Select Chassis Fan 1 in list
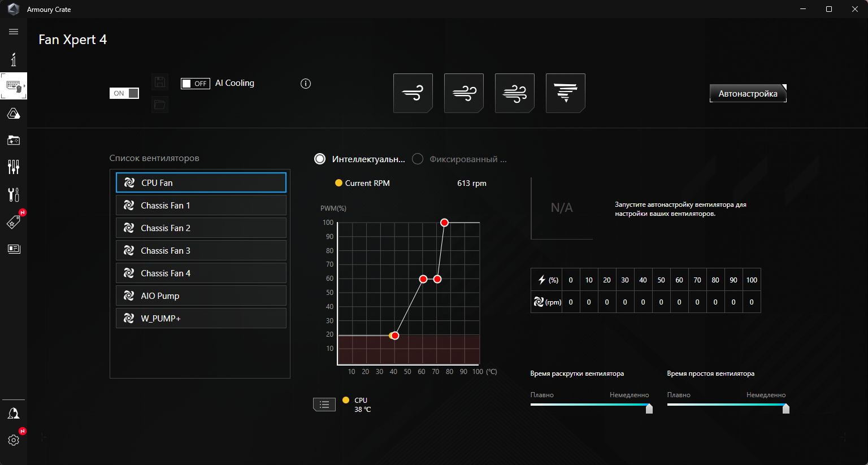 [201, 205]
